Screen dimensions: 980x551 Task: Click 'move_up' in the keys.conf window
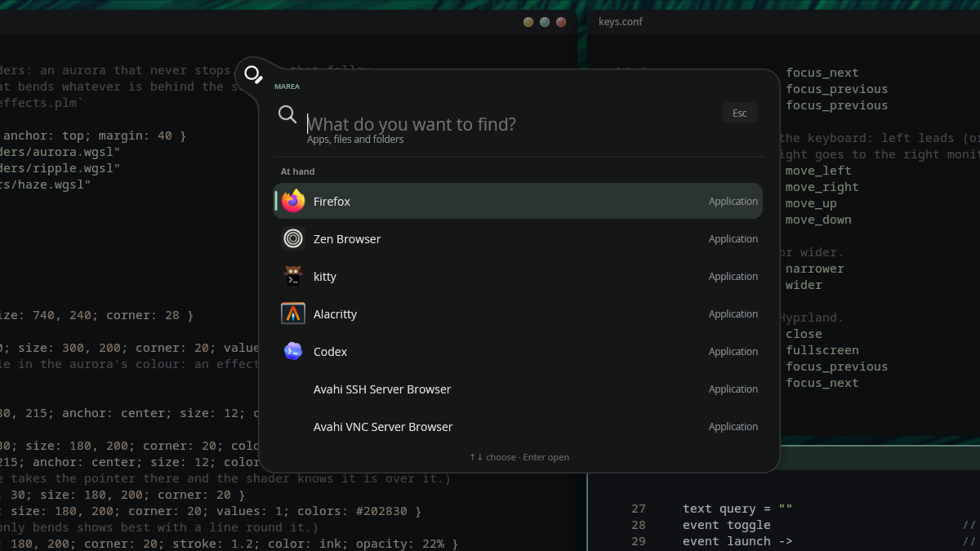811,203
